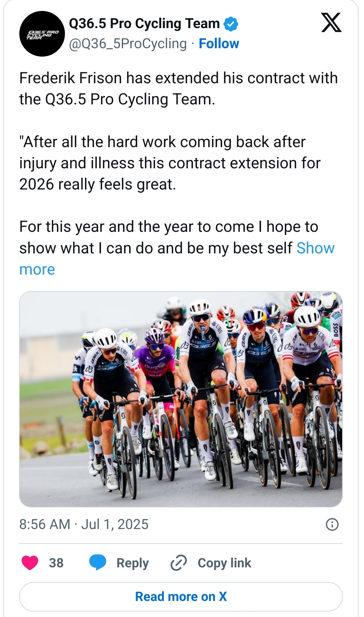
Task: Click the blue verified badge checkmark
Action: click(x=231, y=24)
